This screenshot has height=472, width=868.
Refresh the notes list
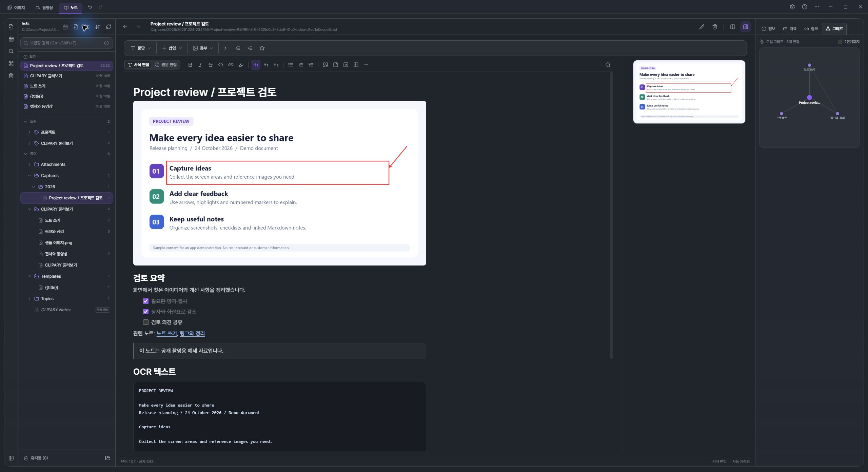click(108, 27)
